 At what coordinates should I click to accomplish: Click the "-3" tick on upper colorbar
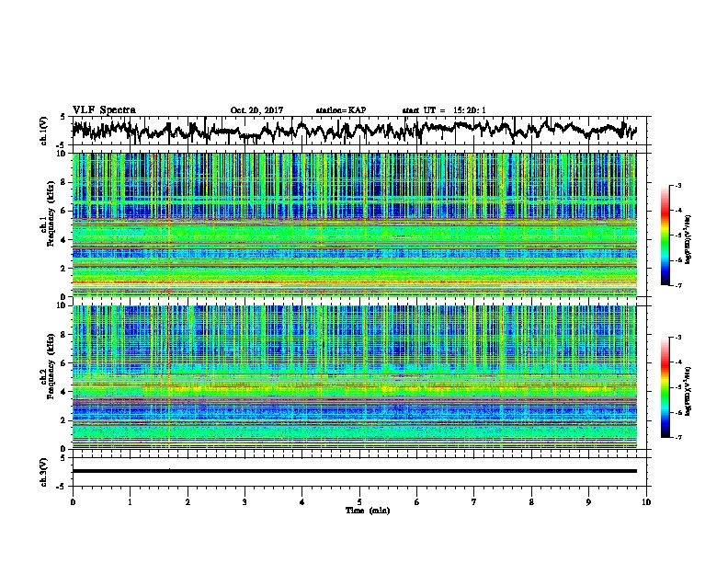point(678,186)
